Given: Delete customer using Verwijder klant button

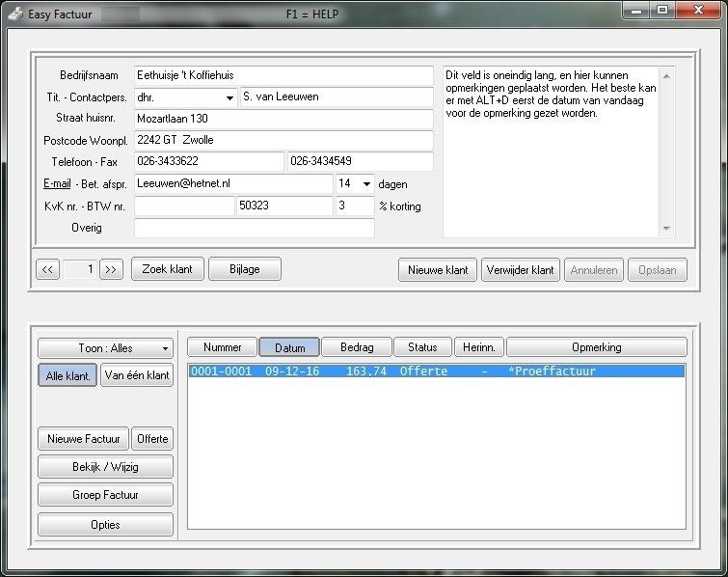Looking at the screenshot, I should 521,270.
